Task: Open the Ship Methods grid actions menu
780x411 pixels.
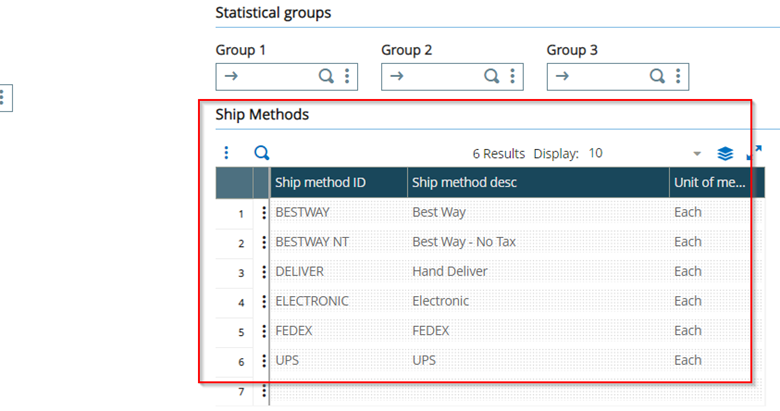Action: 226,153
